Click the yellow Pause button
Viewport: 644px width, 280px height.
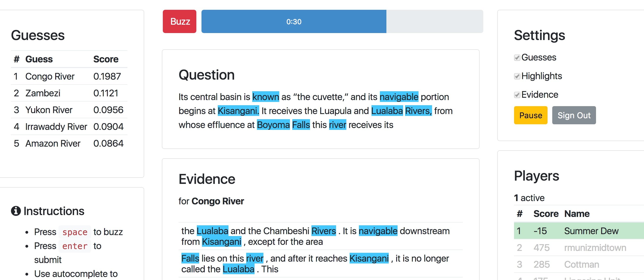pyautogui.click(x=530, y=115)
